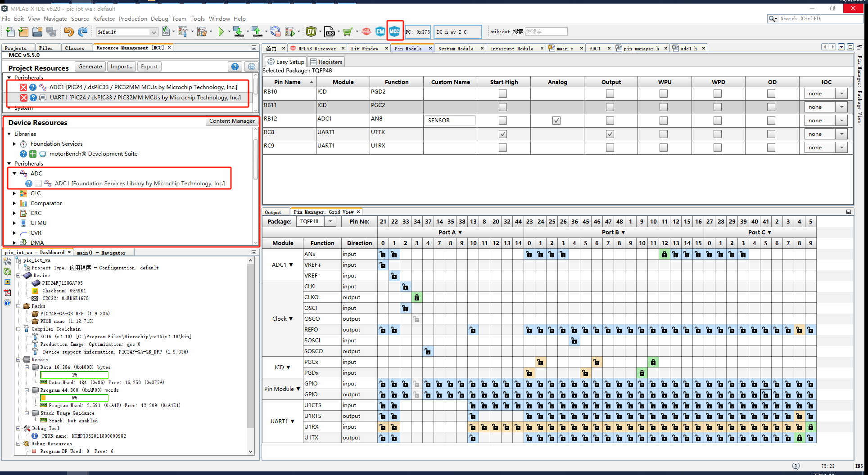Click the MPLAB Discover toolbar icon
The image size is (868, 475).
[366, 31]
